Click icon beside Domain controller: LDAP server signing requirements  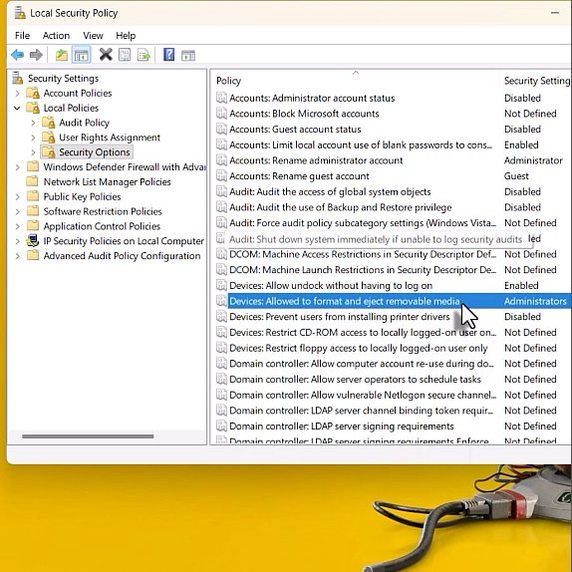coord(221,426)
